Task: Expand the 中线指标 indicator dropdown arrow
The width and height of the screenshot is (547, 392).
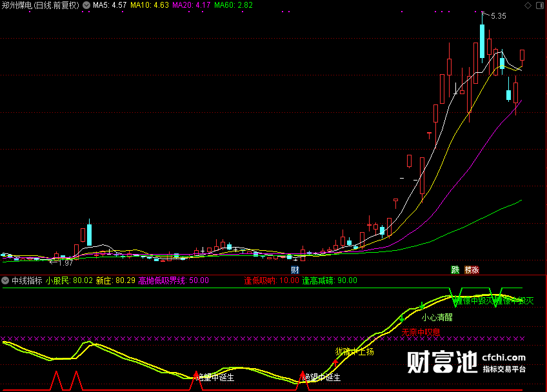Action: tap(5, 280)
